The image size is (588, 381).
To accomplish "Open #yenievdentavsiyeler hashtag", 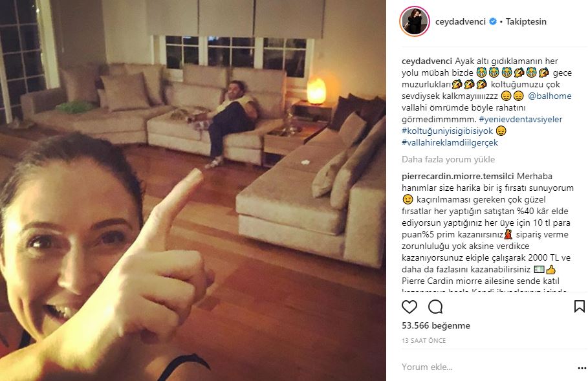I will click(521, 119).
